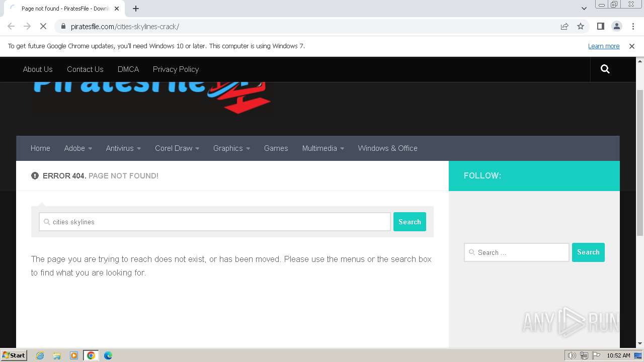Click Chrome icon in taskbar
Viewport: 644px width, 362px height.
coord(91,355)
